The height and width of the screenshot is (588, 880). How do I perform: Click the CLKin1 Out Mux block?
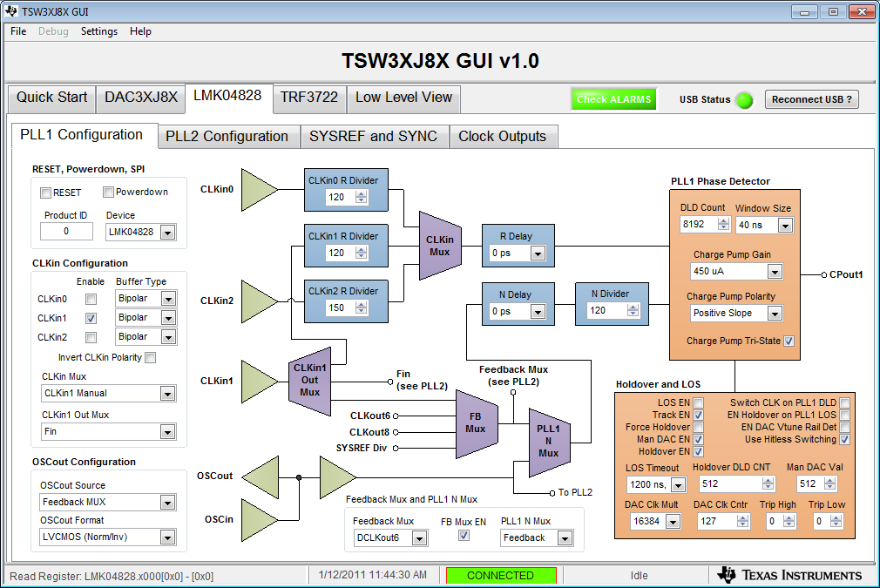point(310,381)
